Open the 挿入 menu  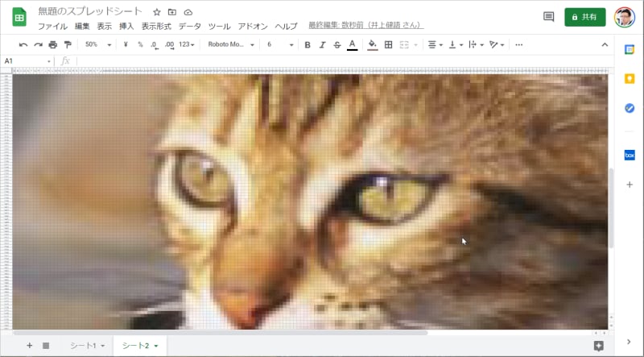[126, 27]
